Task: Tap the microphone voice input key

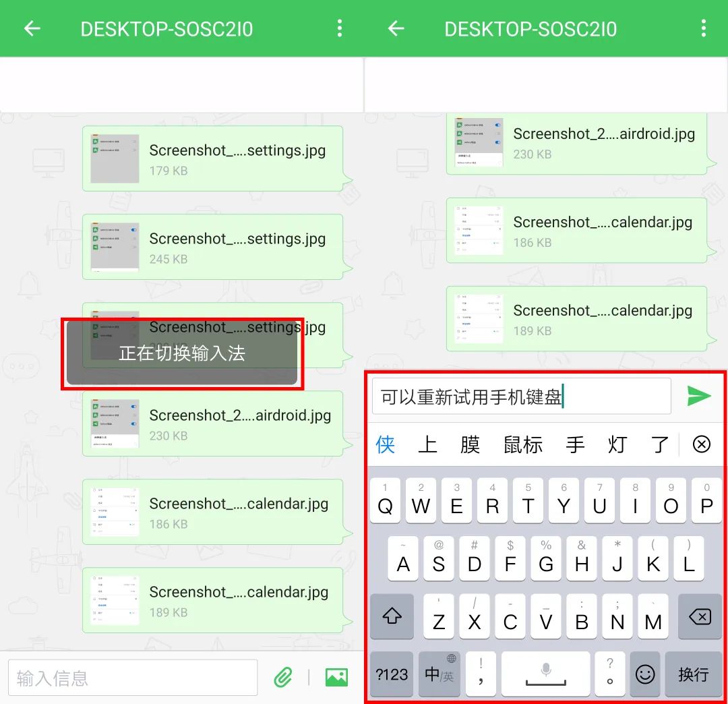Action: (x=545, y=674)
